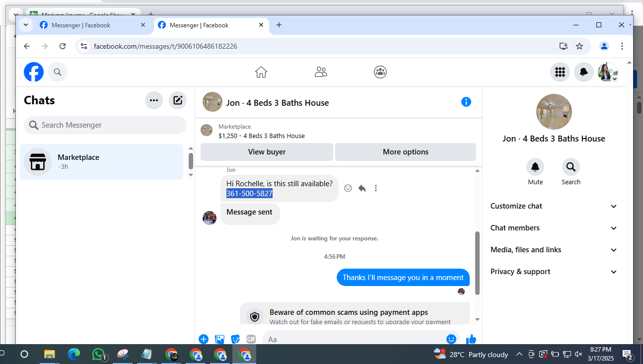Screen dimensions: 643x364
Task: Open Chats options three-dot button
Action: 154,100
